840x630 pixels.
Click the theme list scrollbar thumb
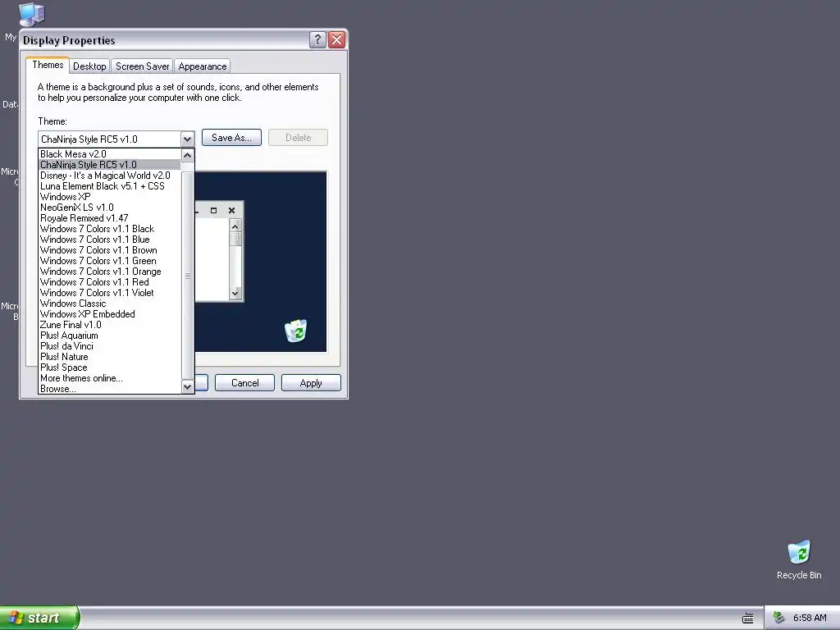188,276
